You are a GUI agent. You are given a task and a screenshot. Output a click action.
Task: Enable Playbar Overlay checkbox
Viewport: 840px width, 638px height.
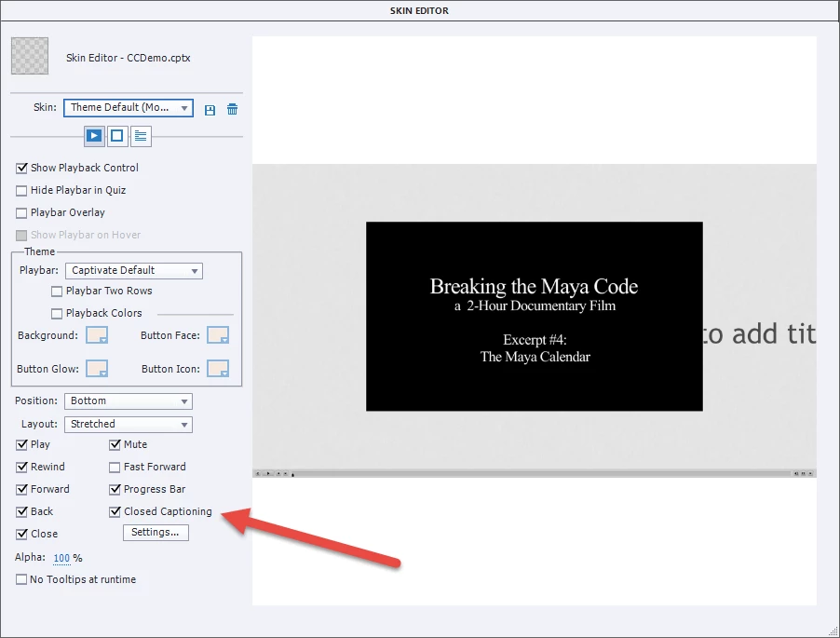click(21, 213)
